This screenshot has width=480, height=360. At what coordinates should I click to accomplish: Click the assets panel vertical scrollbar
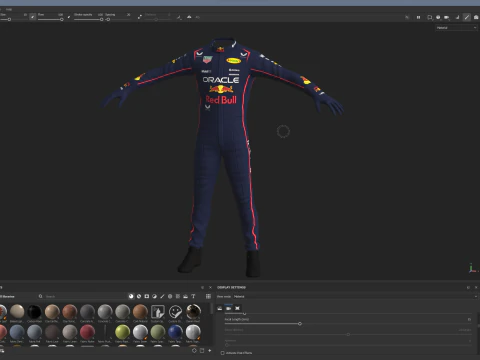(x=211, y=309)
